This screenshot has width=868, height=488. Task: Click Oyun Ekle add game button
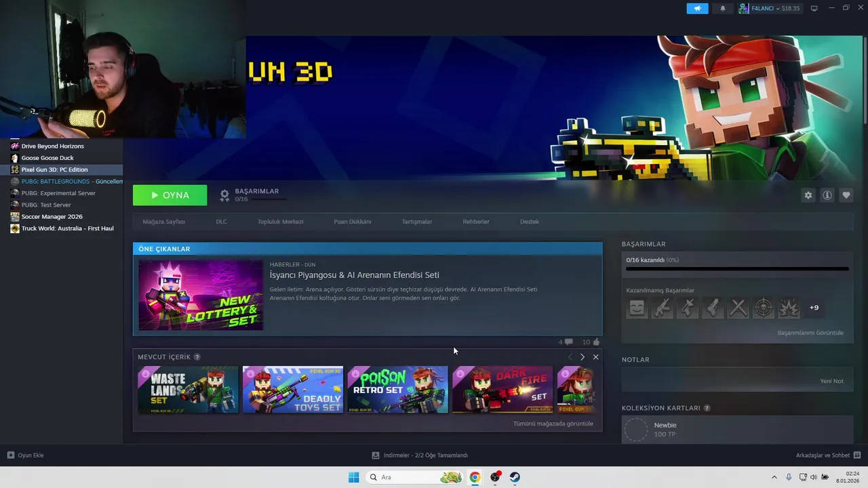[26, 455]
